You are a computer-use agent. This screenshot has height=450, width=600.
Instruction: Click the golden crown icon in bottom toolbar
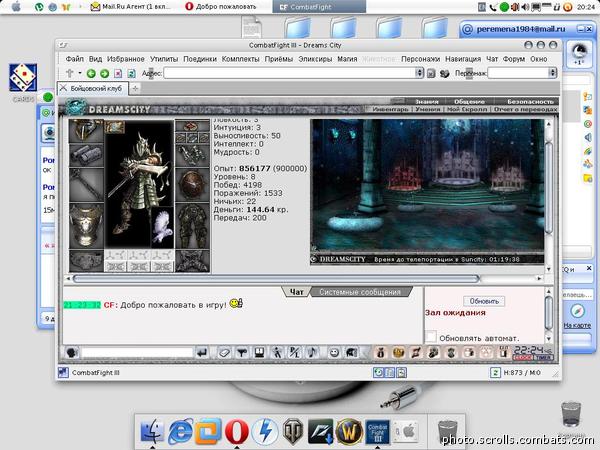point(398,352)
